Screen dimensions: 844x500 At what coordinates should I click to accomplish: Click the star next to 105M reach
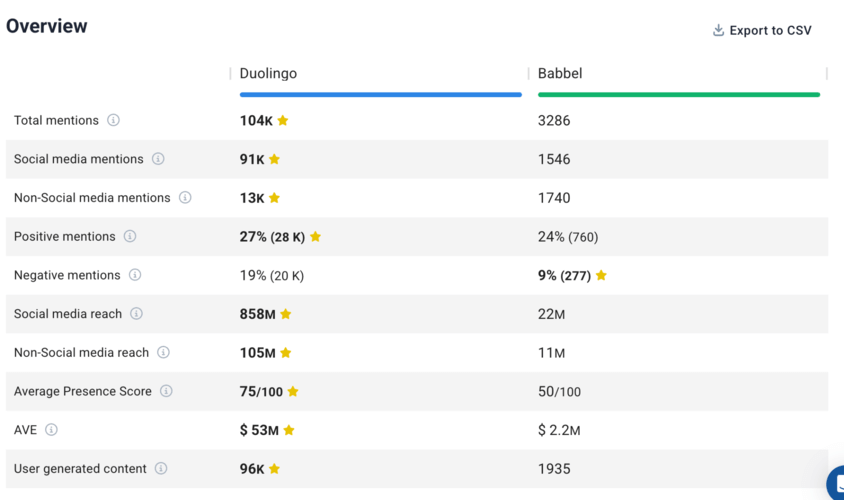coord(285,353)
